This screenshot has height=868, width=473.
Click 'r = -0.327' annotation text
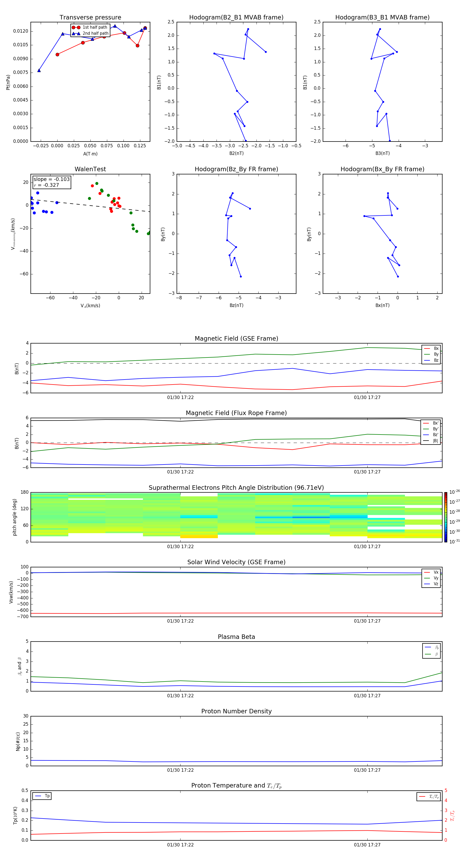tap(47, 185)
